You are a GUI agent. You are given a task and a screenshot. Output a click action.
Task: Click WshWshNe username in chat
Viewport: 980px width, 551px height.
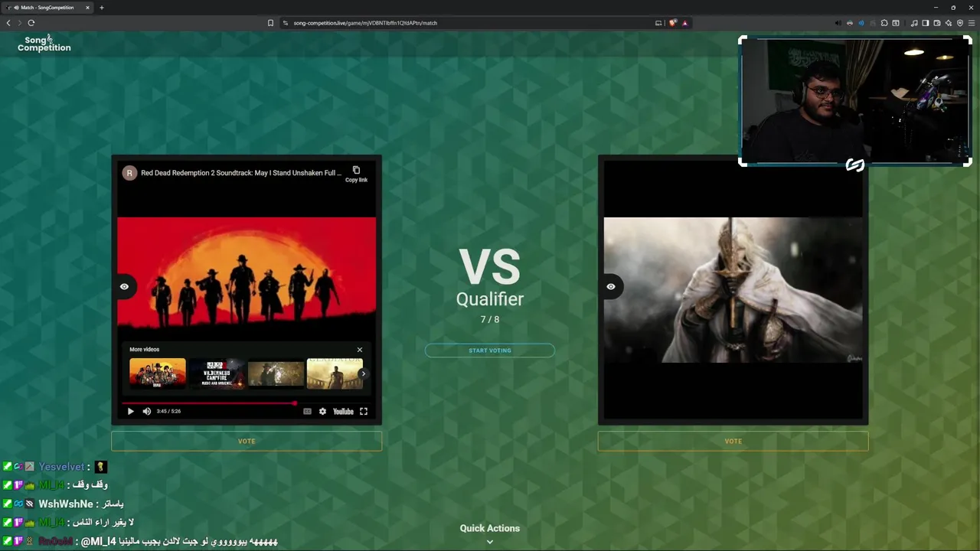point(65,504)
